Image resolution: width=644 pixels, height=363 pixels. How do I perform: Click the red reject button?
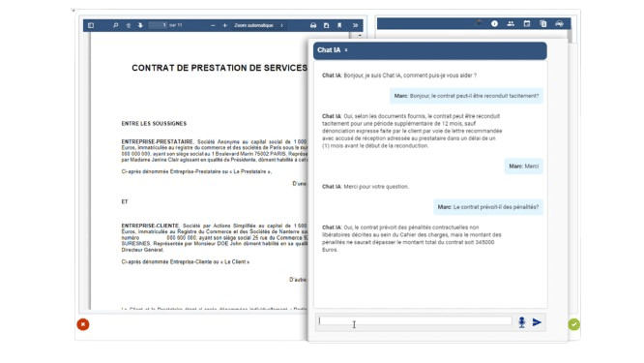coord(83,324)
